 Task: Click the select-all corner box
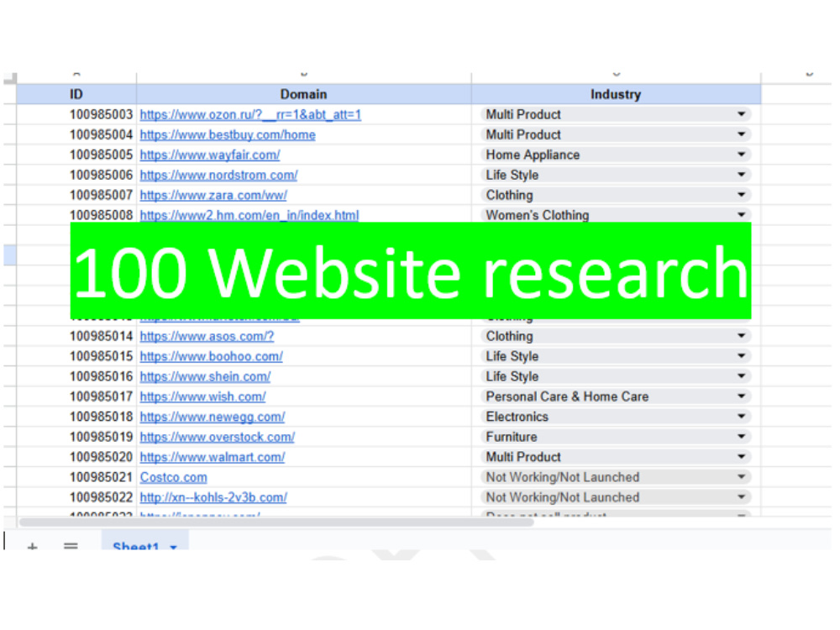click(10, 78)
